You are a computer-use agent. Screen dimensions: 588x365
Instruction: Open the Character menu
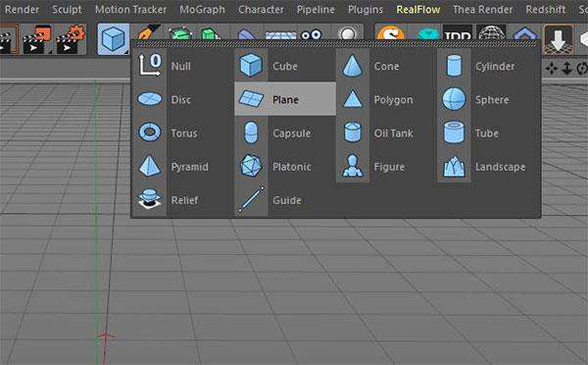(261, 10)
